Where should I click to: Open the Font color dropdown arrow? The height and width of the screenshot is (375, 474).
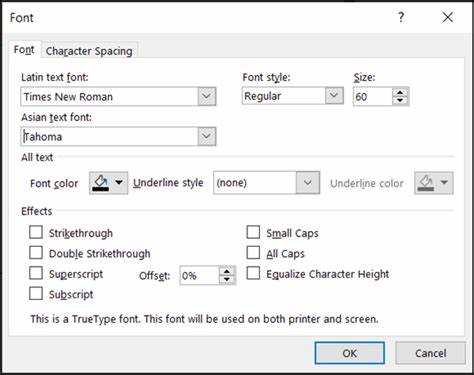click(119, 182)
